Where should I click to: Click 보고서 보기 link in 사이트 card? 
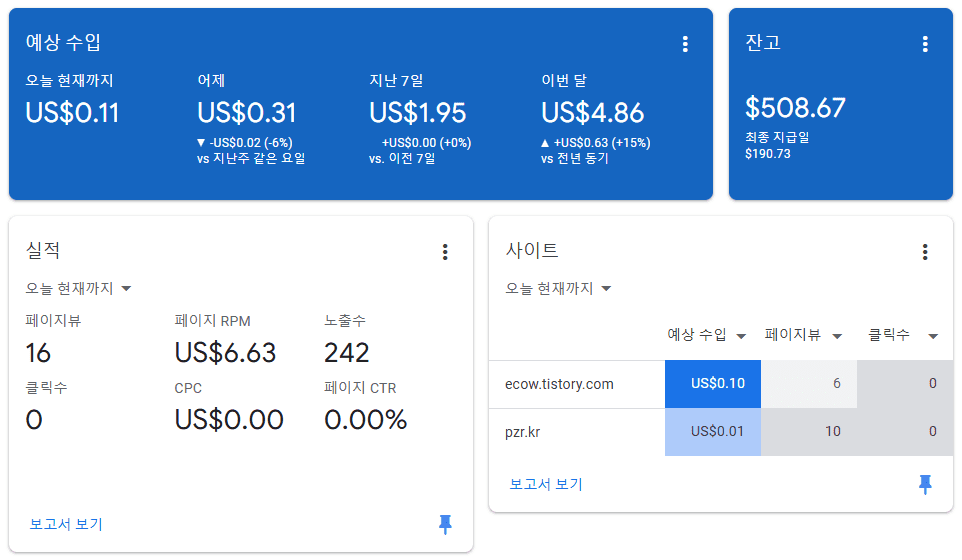[x=546, y=484]
